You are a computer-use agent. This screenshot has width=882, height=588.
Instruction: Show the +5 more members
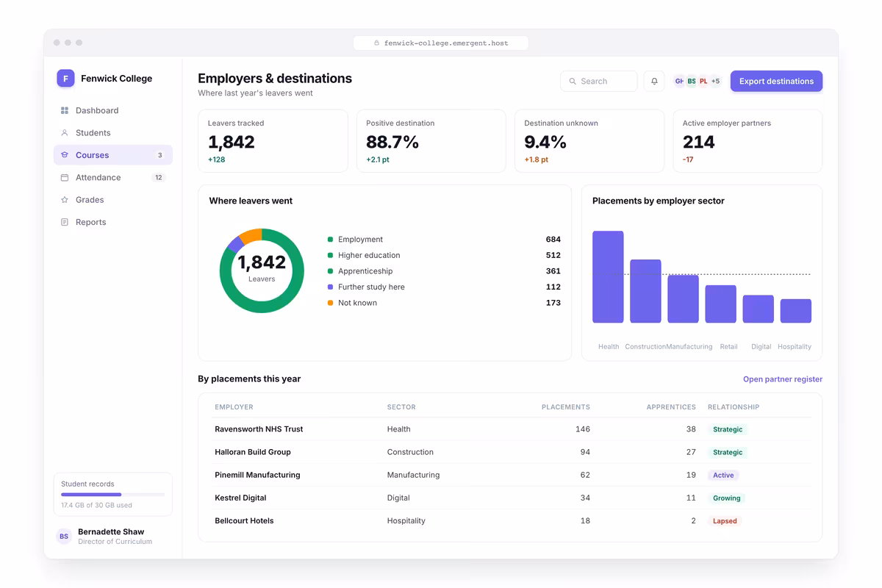[x=715, y=82]
